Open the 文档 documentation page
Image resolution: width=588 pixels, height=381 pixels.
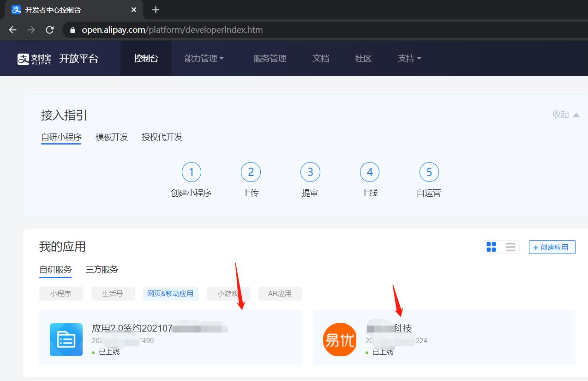coord(321,58)
